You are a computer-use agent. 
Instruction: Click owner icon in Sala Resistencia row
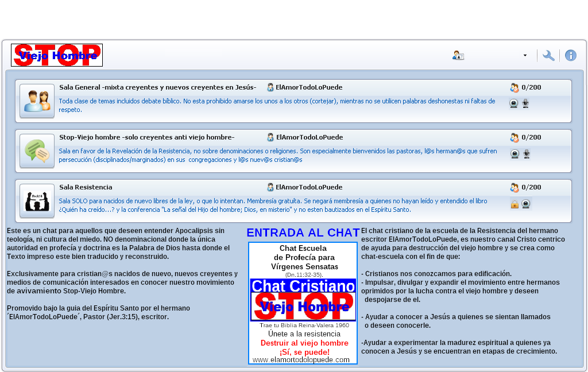270,187
